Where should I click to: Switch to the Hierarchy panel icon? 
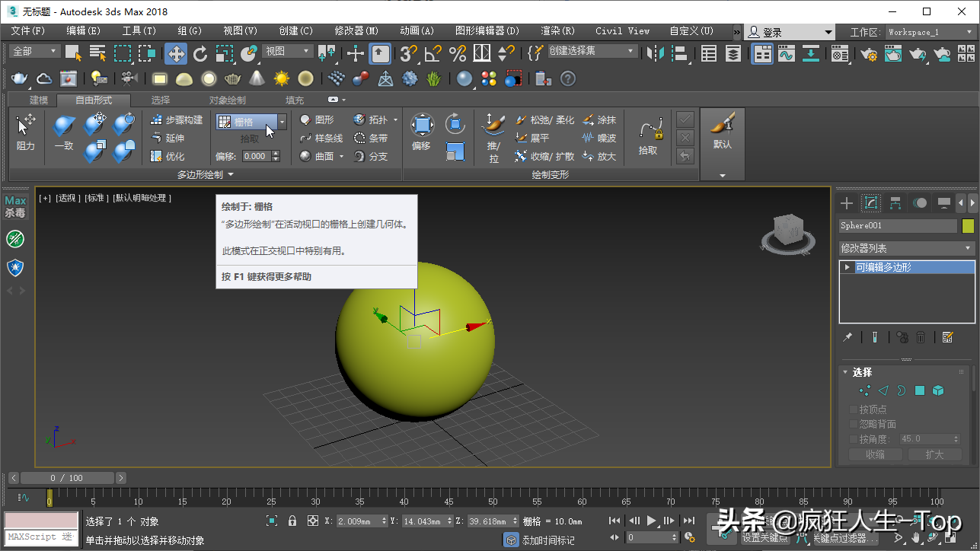(895, 203)
